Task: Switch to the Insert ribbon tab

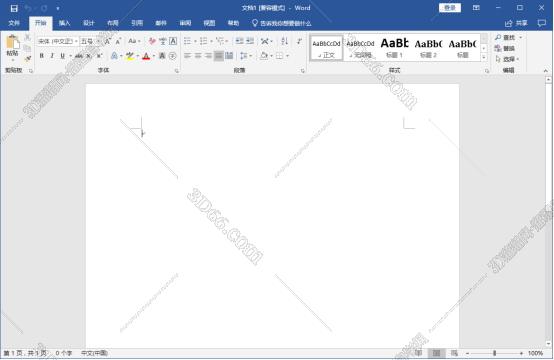Action: click(64, 23)
